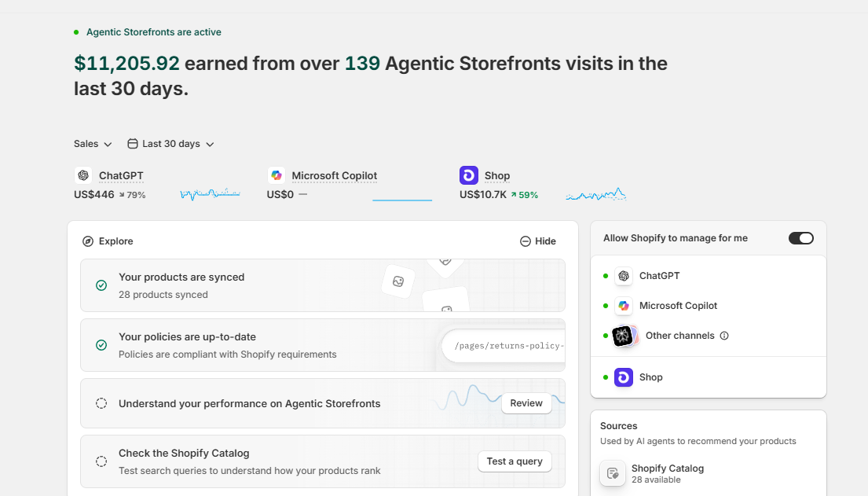Click the US$10.7K Shop sales value
Image resolution: width=868 pixels, height=496 pixels.
(483, 195)
